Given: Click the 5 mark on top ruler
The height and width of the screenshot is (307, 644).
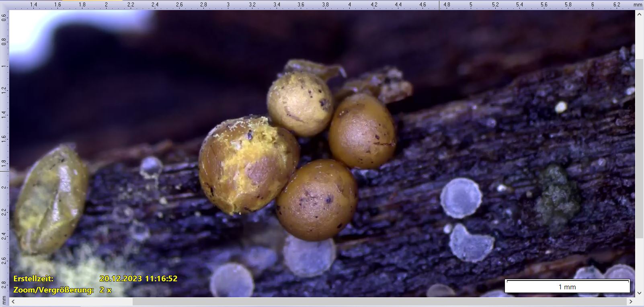Looking at the screenshot, I should click(x=471, y=5).
